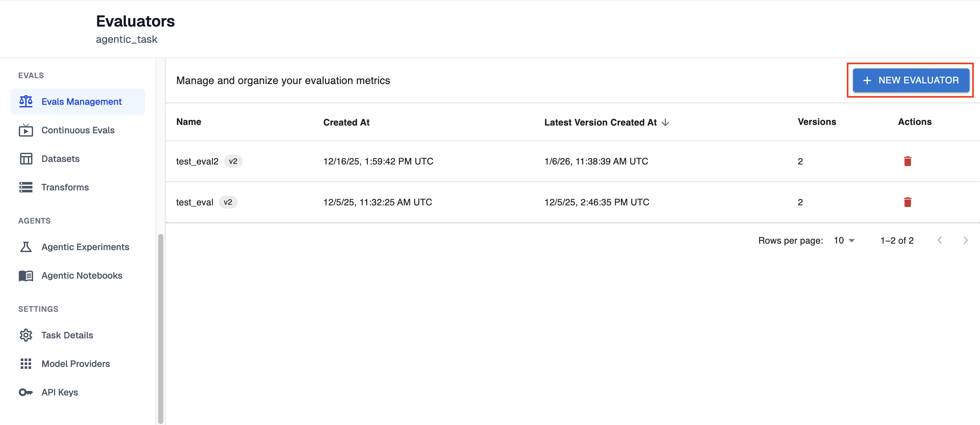980x425 pixels.
Task: Sort by the Created At column header
Action: [x=346, y=122]
